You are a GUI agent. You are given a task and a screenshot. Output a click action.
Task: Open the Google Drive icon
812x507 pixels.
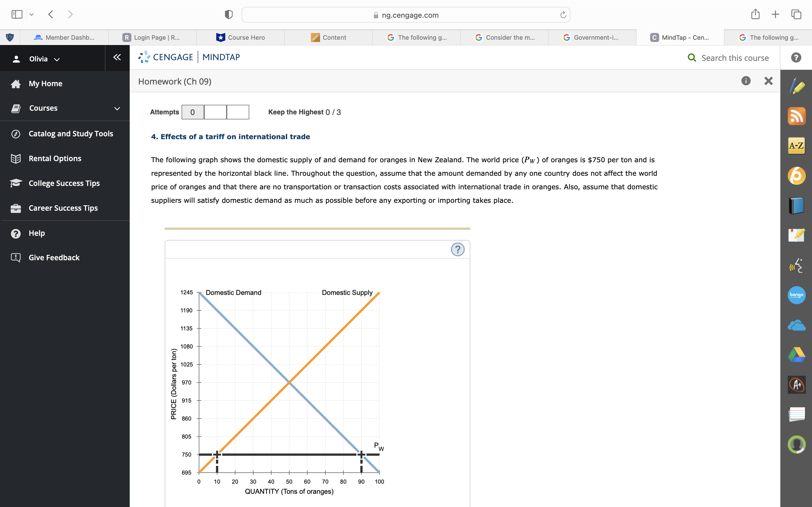(x=796, y=355)
